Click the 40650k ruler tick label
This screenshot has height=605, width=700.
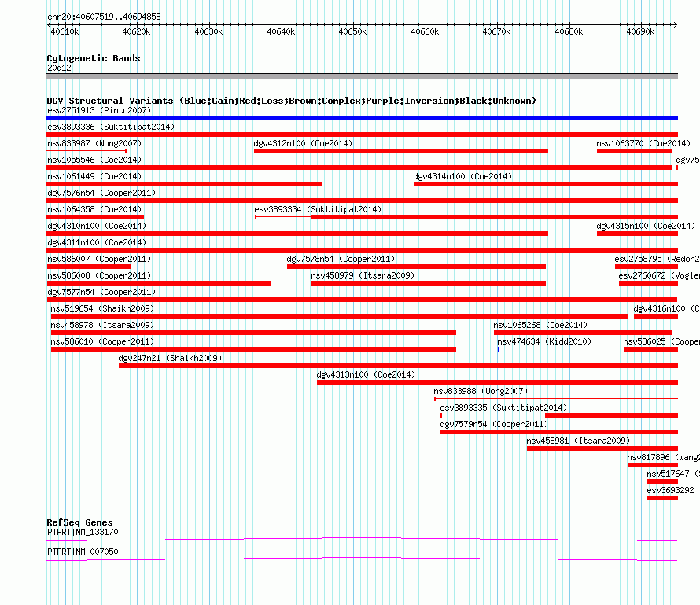click(352, 31)
